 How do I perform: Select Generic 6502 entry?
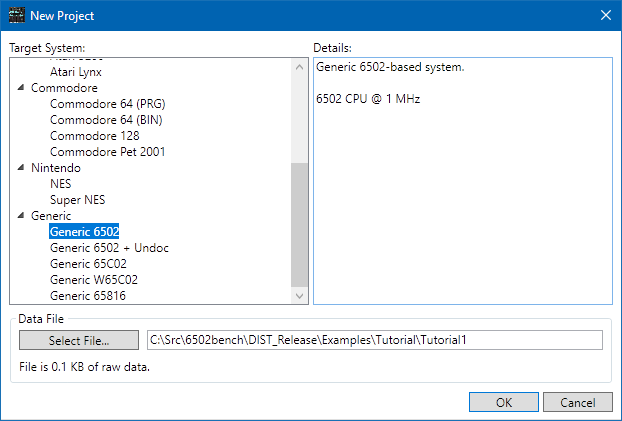(x=84, y=232)
